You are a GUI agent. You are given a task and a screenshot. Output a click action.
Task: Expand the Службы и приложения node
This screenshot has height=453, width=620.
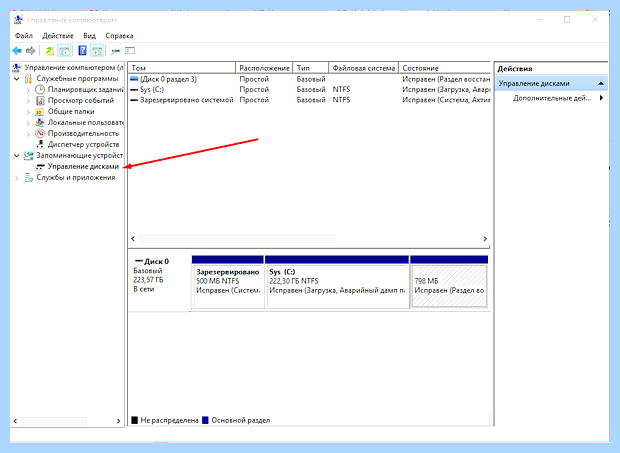click(x=17, y=178)
